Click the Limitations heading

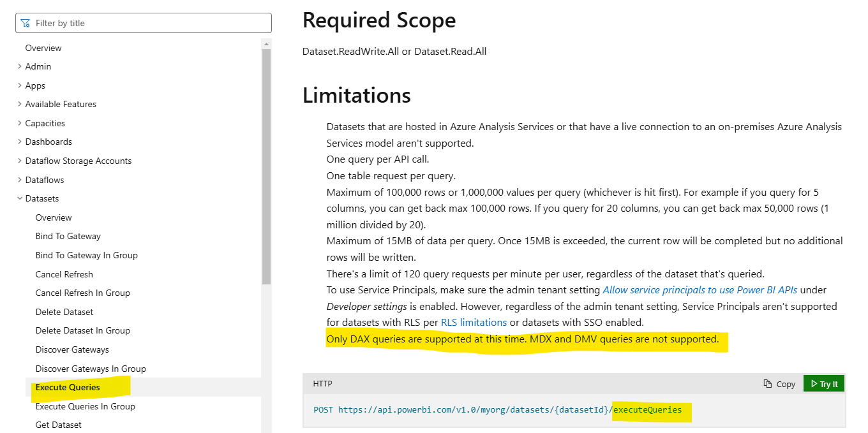pos(357,95)
